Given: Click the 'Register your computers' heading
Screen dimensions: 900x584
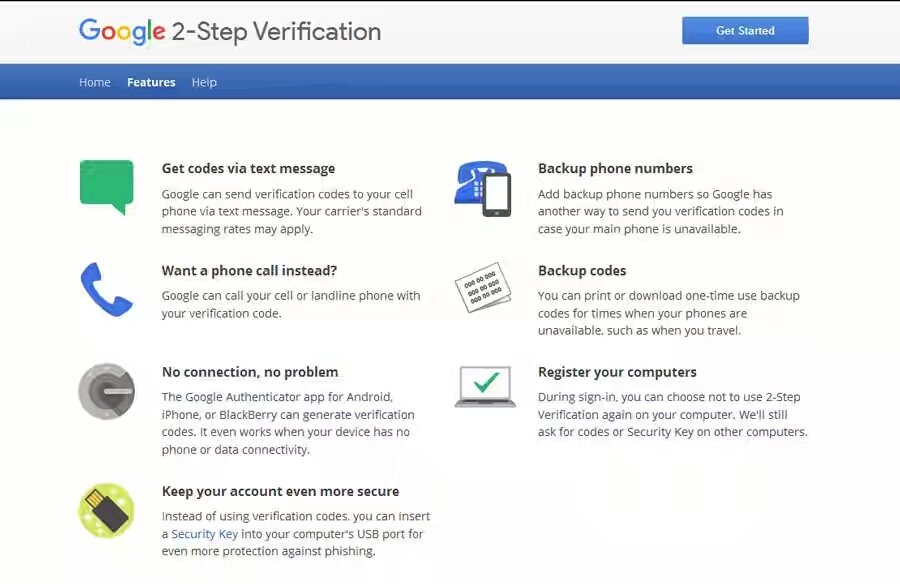Looking at the screenshot, I should [617, 372].
